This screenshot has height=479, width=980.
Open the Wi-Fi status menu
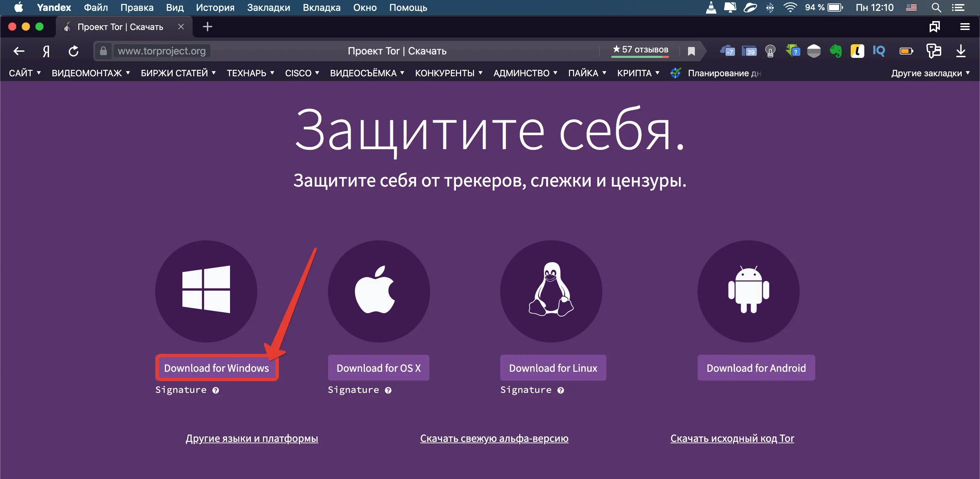790,7
